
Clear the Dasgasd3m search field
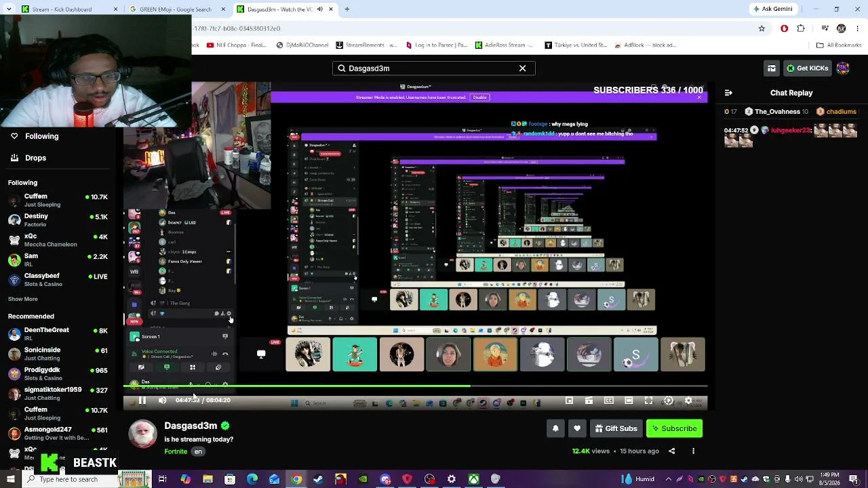click(x=522, y=68)
